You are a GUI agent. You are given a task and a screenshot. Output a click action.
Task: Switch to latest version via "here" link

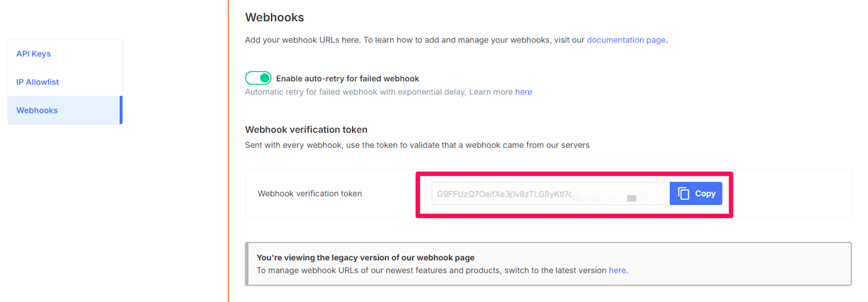[617, 270]
